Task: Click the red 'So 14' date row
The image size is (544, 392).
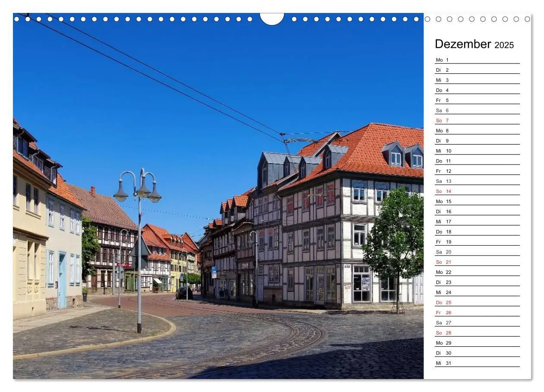Action: (x=477, y=191)
